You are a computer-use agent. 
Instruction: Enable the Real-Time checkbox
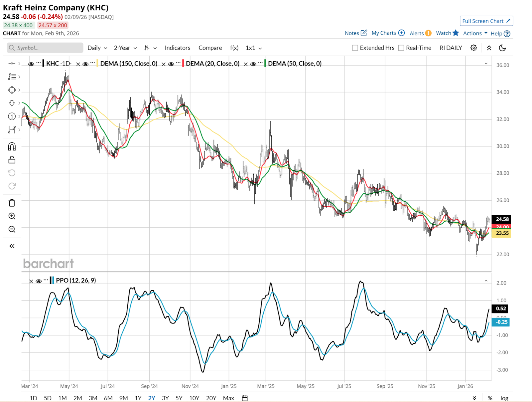click(x=401, y=48)
